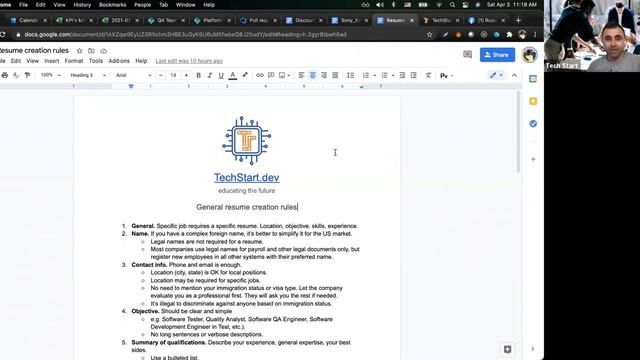Set right text alignment
The height and width of the screenshot is (360, 640).
(324, 75)
